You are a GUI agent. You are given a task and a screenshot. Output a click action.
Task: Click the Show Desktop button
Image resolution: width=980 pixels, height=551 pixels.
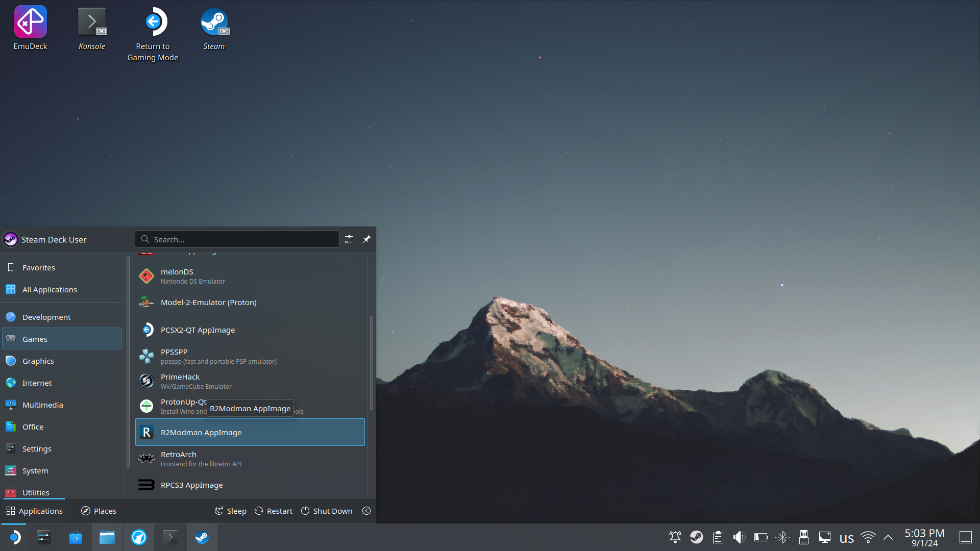tap(966, 537)
